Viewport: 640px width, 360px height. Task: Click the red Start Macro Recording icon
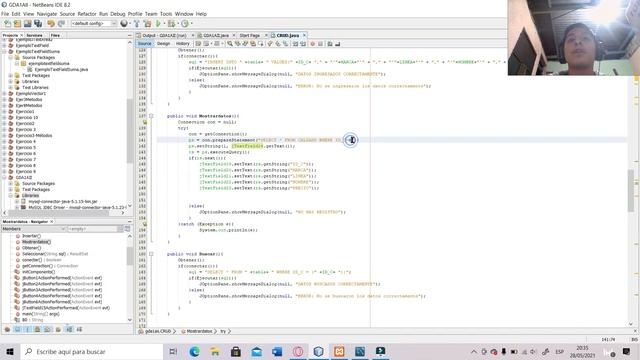click(x=313, y=44)
